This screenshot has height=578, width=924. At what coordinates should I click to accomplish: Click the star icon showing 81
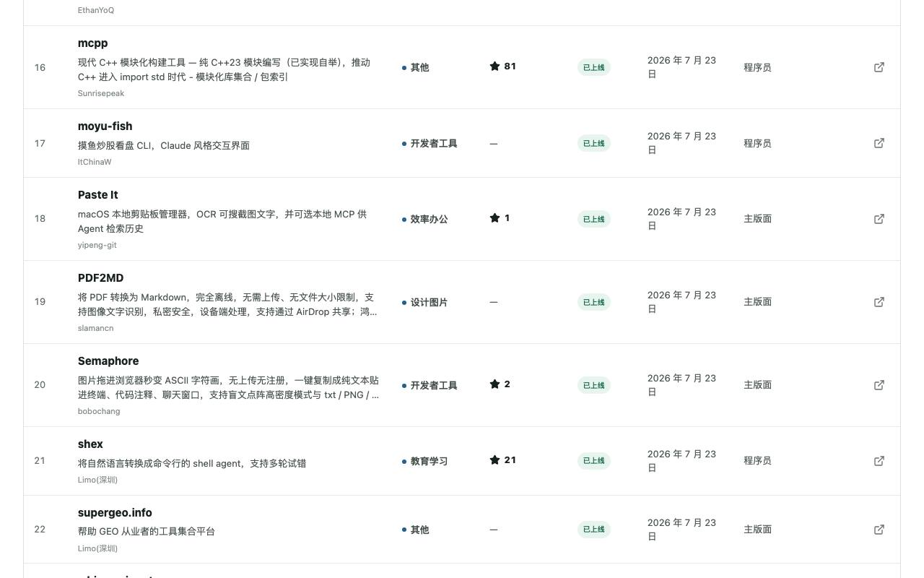pos(494,66)
